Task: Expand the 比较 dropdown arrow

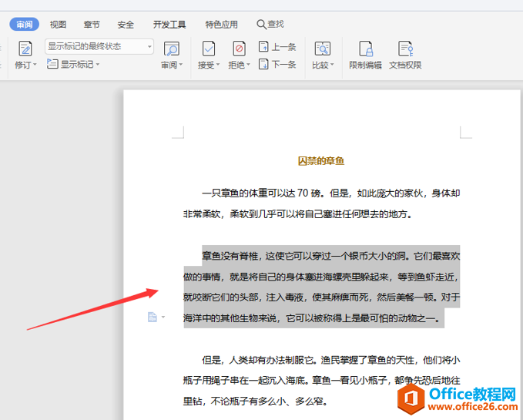Action: click(x=332, y=65)
